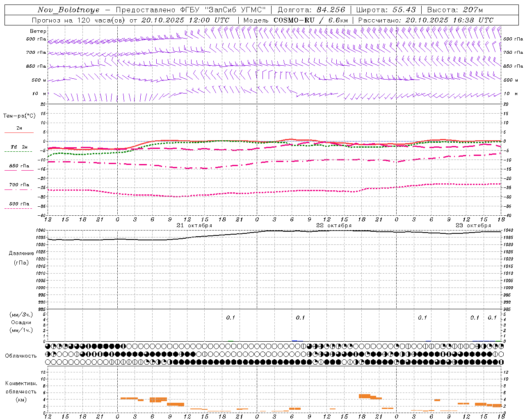Click the Td 2м dew point legend entry
Image resolution: width=525 pixels, height=420 pixels.
coord(19,147)
